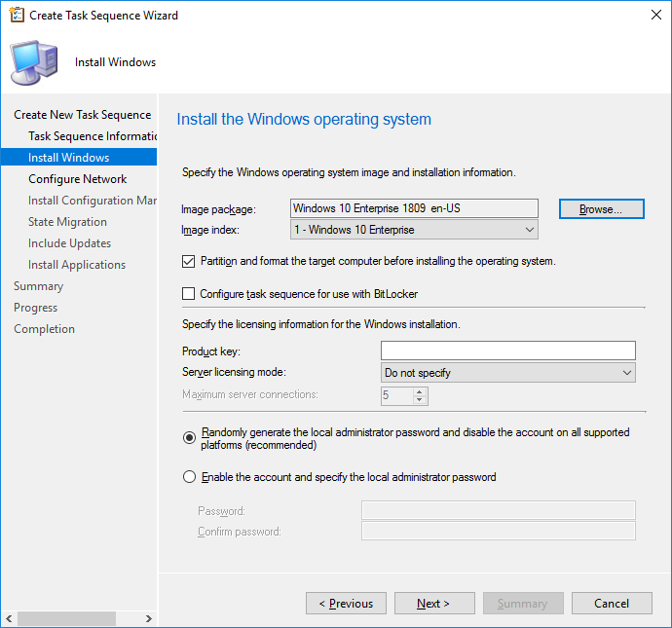Image resolution: width=672 pixels, height=628 pixels.
Task: Go back with the Previous button
Action: click(346, 603)
